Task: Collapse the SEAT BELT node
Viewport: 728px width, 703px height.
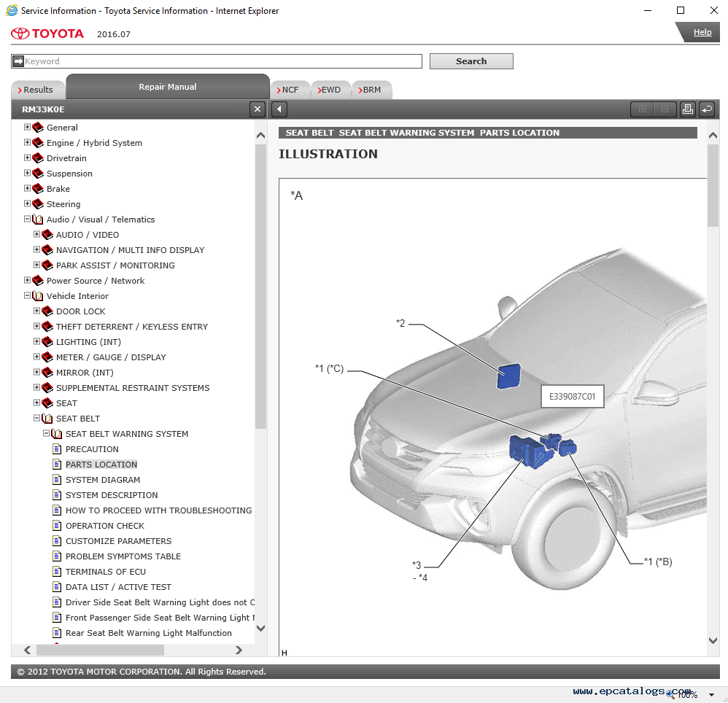Action: tap(36, 418)
